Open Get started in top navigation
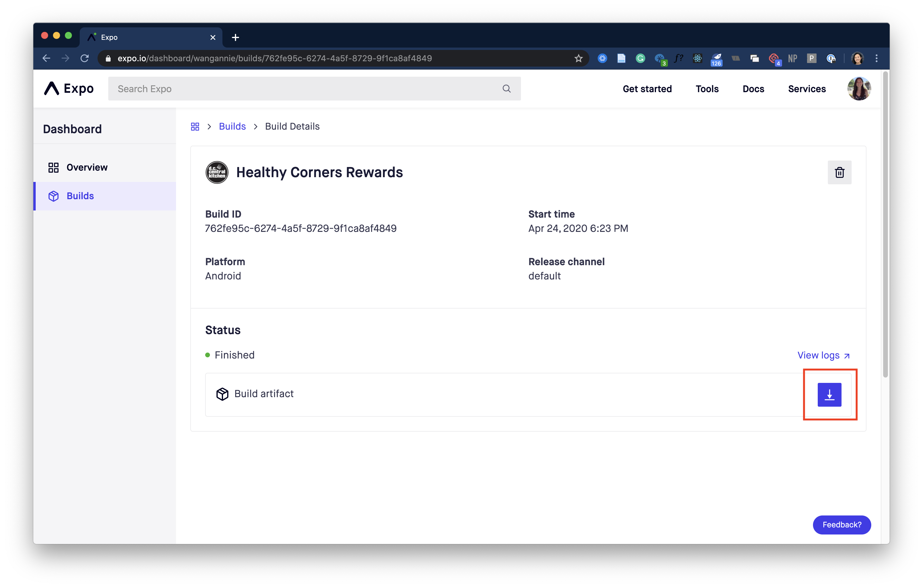This screenshot has width=923, height=588. (x=647, y=89)
